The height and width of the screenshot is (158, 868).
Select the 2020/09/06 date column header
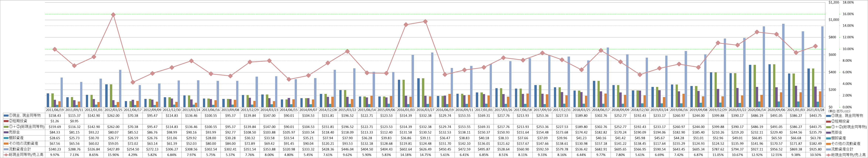click(776, 110)
